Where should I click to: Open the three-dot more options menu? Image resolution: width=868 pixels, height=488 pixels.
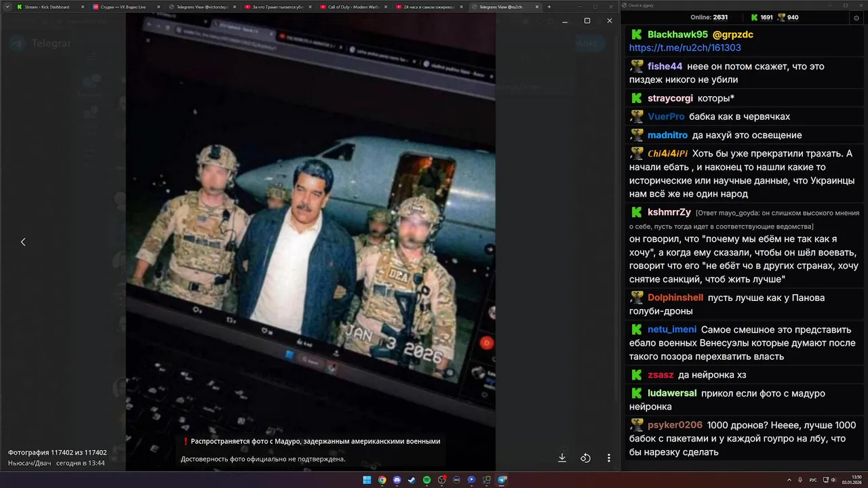(x=609, y=457)
